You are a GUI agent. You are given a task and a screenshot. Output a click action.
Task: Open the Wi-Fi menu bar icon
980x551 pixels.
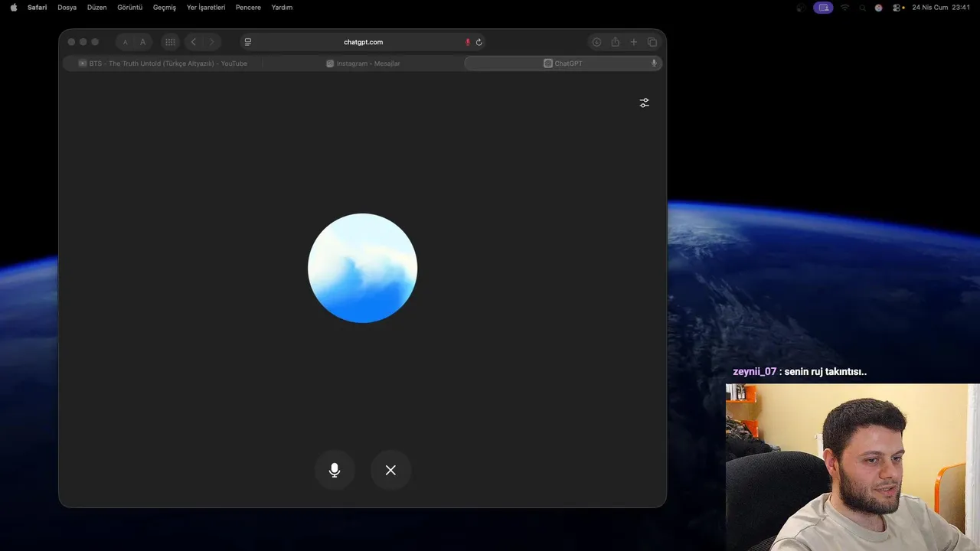[844, 8]
